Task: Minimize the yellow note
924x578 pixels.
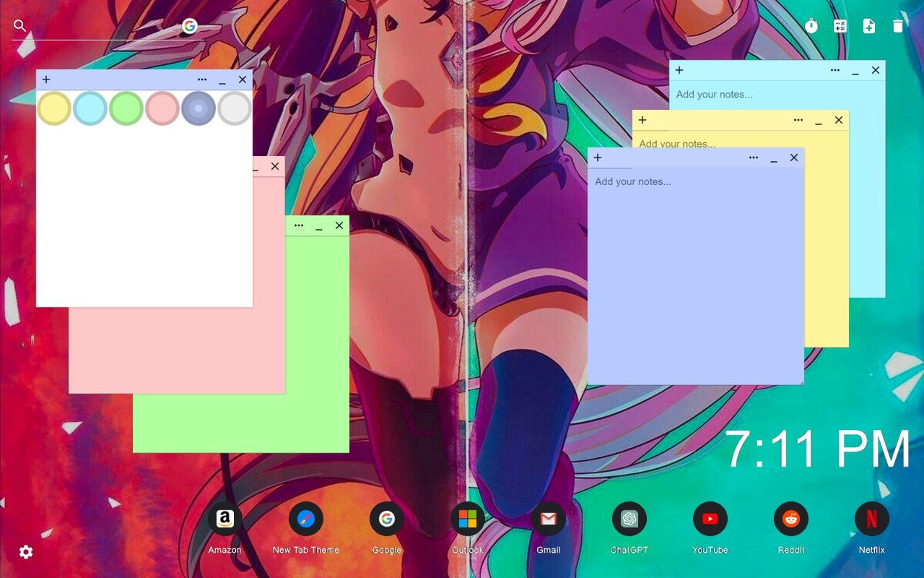Action: tap(819, 121)
